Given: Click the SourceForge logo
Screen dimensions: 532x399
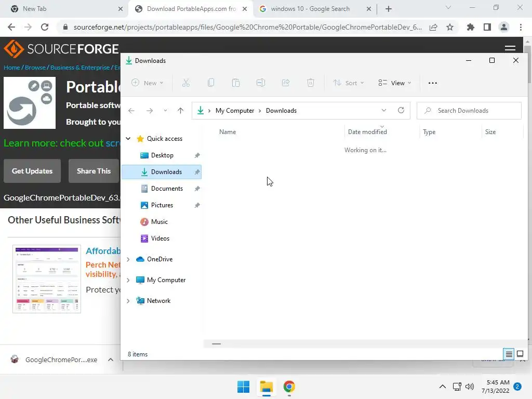Looking at the screenshot, I should 61,49.
